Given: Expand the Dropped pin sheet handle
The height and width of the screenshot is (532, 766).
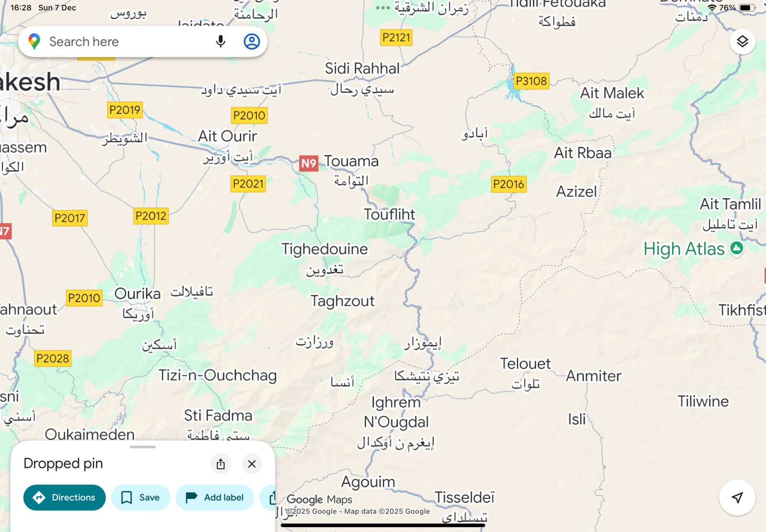Looking at the screenshot, I should 143,447.
